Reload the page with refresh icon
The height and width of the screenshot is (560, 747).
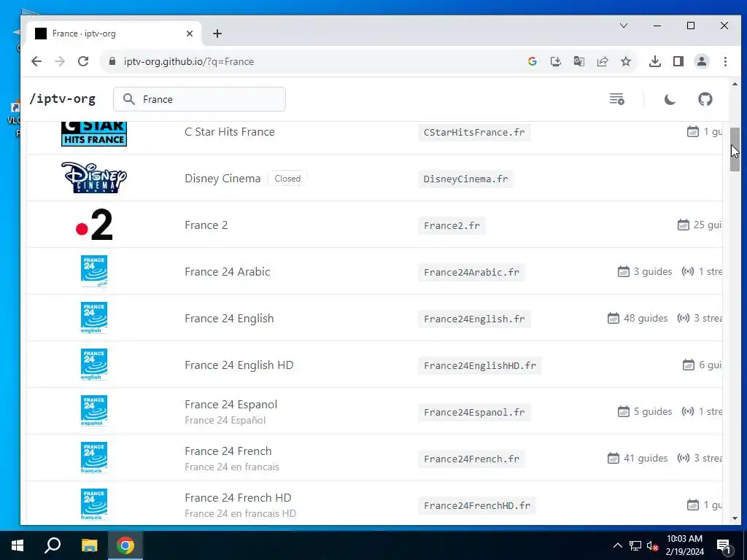tap(83, 61)
